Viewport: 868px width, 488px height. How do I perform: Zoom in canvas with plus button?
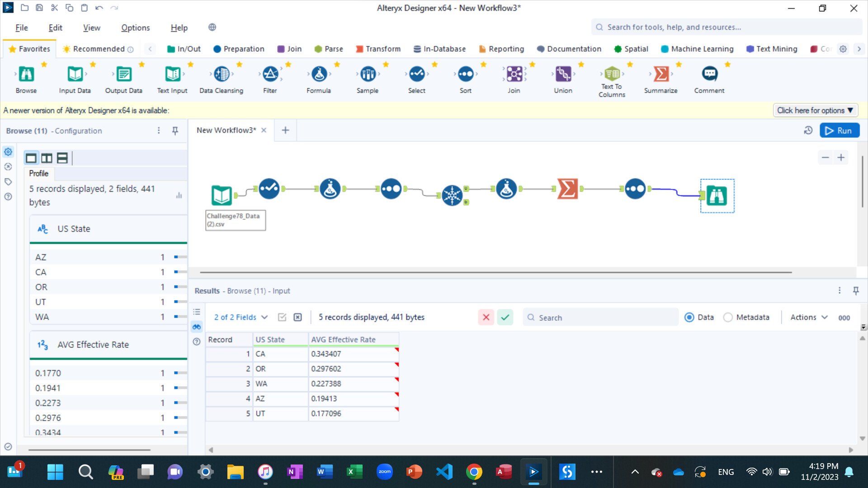tap(841, 158)
